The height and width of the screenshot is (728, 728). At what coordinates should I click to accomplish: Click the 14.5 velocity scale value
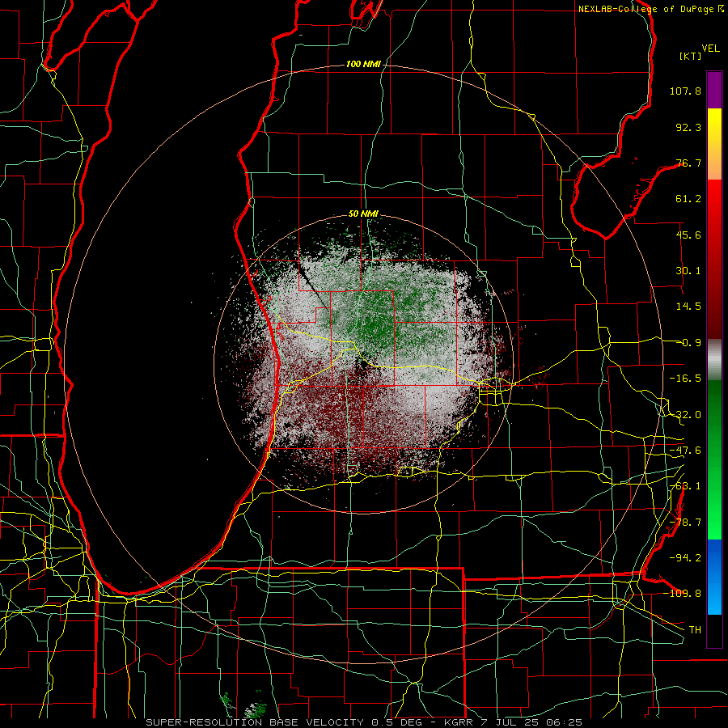click(688, 307)
